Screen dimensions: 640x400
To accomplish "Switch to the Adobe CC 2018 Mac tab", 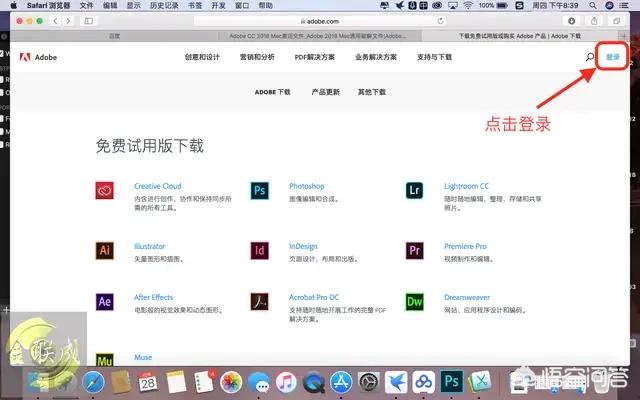I will 318,36.
